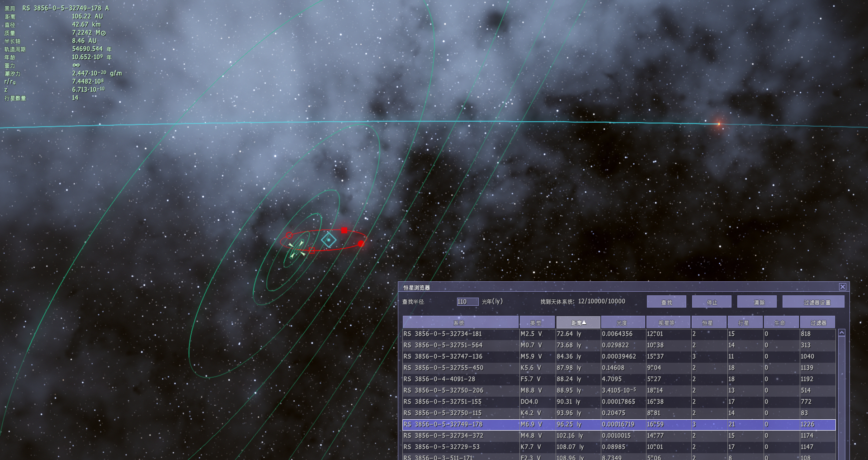Sort list by 距离 column header
This screenshot has width=868, height=460.
point(578,322)
